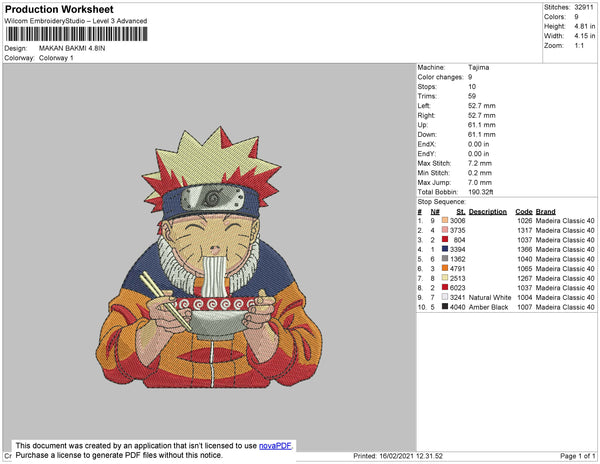This screenshot has width=600, height=464.
Task: Click the Stops value 10
Action: coord(472,86)
